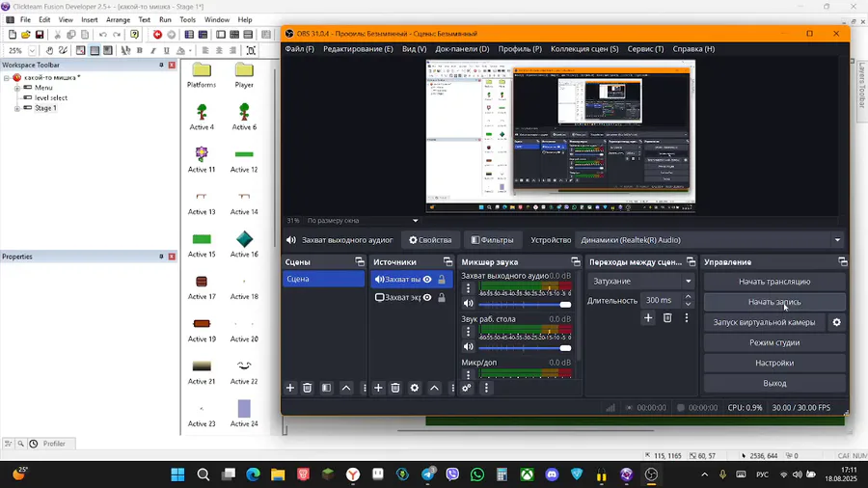Mute Звук раб. стола speaker icon

click(x=469, y=347)
